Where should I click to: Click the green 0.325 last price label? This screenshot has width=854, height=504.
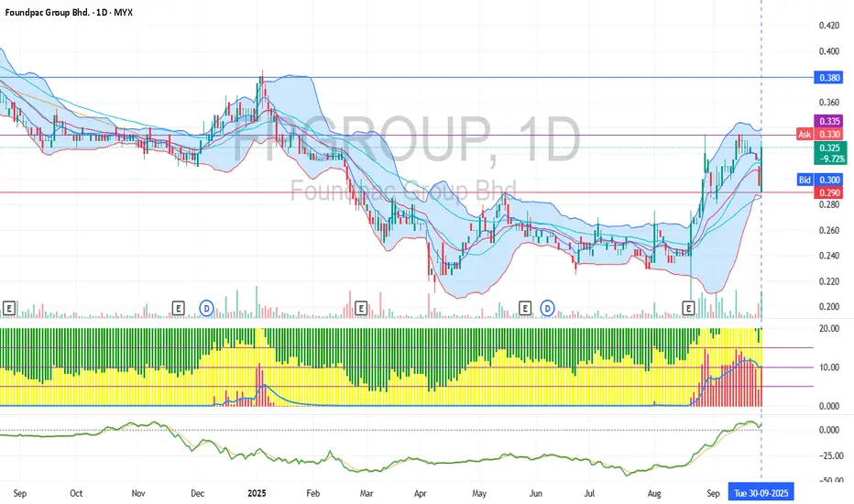[x=829, y=153]
